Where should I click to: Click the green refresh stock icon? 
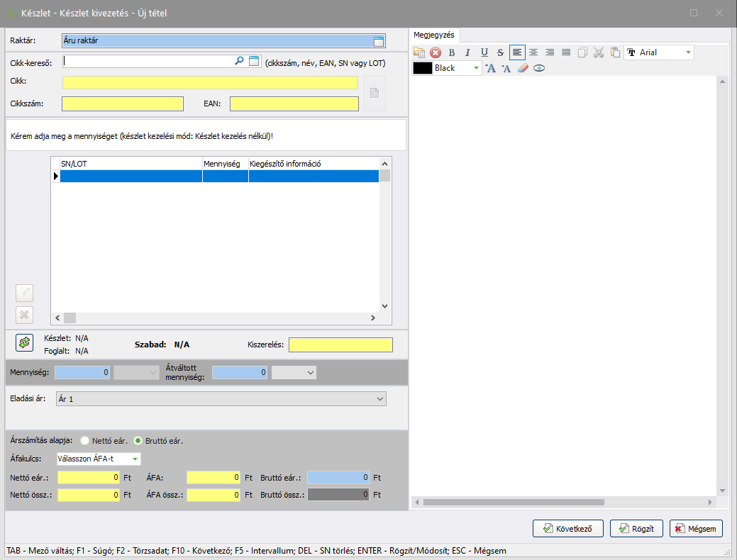click(25, 343)
